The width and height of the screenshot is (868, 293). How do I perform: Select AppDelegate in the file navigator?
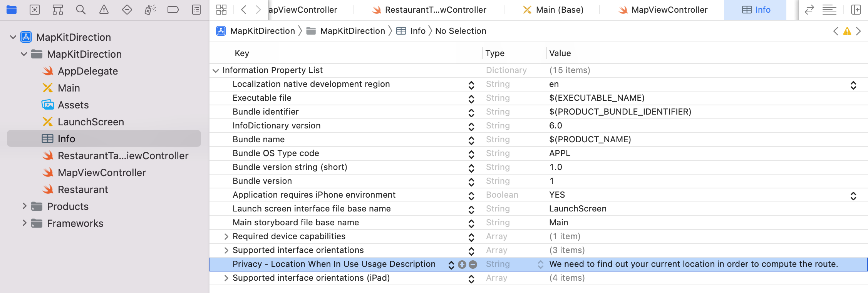pyautogui.click(x=87, y=71)
